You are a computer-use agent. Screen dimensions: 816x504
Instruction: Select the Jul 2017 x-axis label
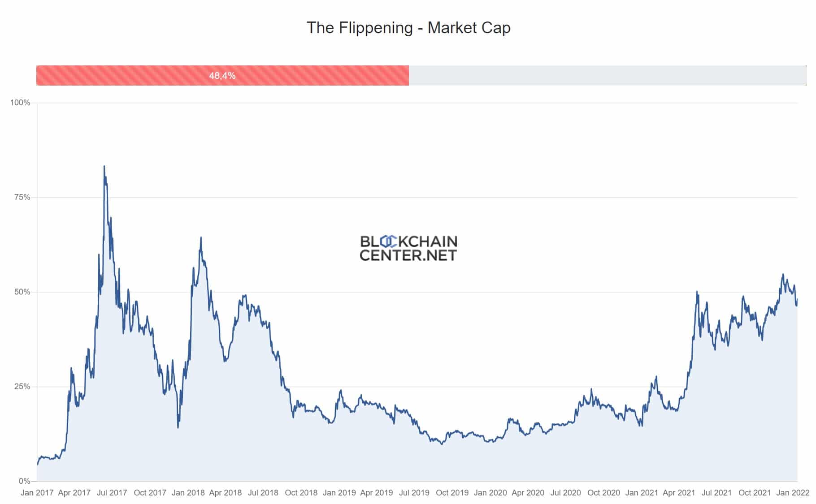click(x=112, y=493)
